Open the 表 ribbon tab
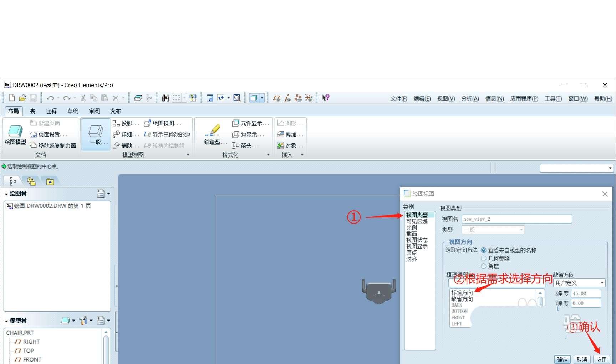Viewport: 616px width, 364px height. [x=33, y=111]
